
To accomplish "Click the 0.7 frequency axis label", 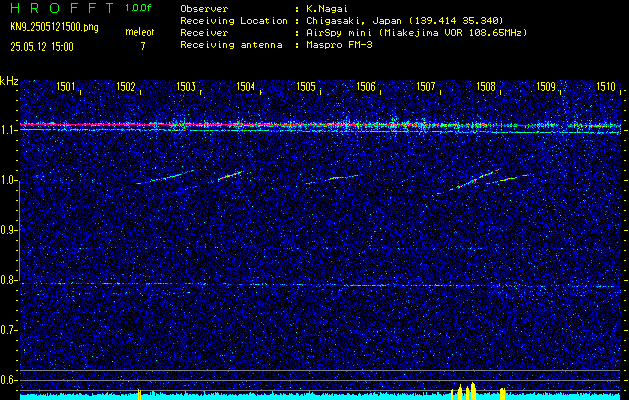I will [x=8, y=330].
